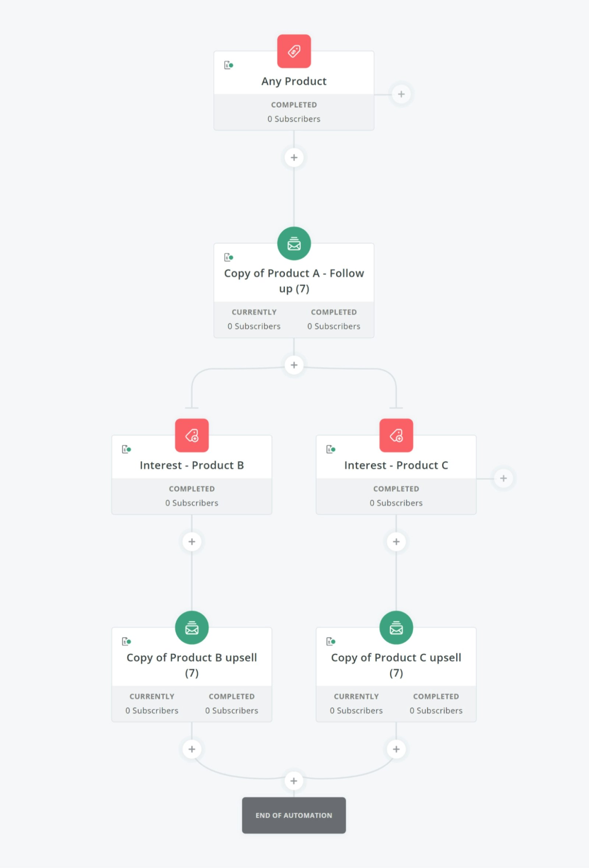589x868 pixels.
Task: Add a branch right of Interest - Product C
Action: (x=504, y=478)
